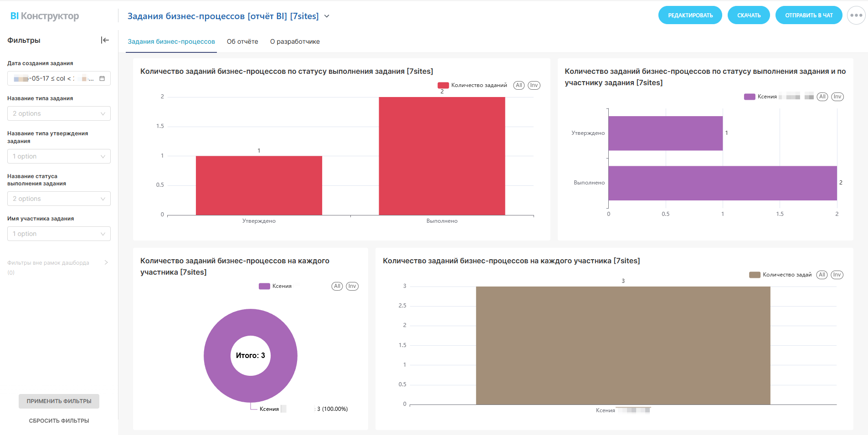This screenshot has width=868, height=435.
Task: Click the СКАЧАТЬ button
Action: point(749,15)
